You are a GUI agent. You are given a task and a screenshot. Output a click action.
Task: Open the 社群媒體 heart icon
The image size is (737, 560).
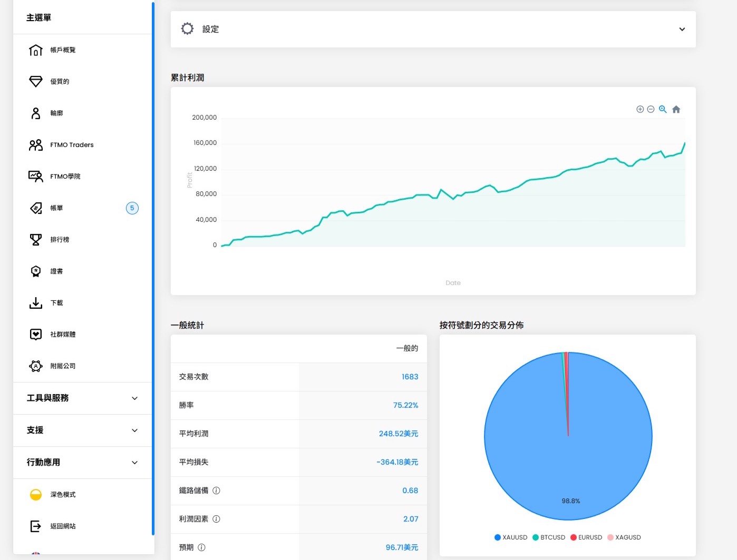pyautogui.click(x=36, y=335)
